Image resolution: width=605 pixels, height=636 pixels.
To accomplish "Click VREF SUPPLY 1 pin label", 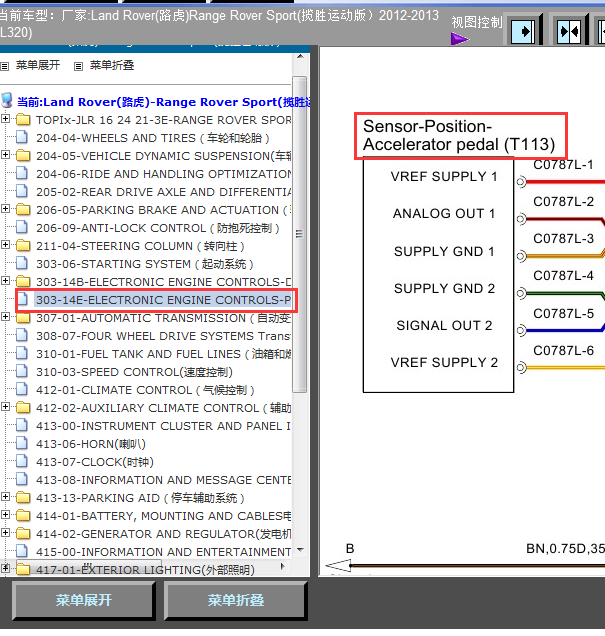I will tap(444, 176).
